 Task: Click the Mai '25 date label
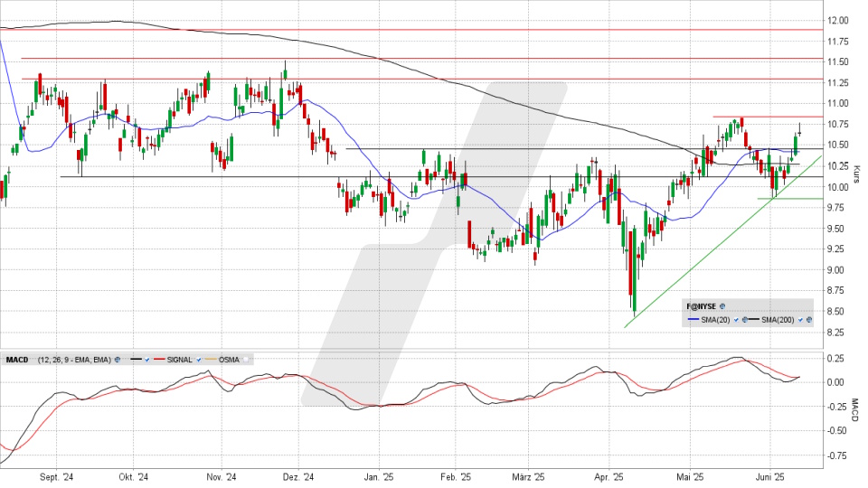690,477
